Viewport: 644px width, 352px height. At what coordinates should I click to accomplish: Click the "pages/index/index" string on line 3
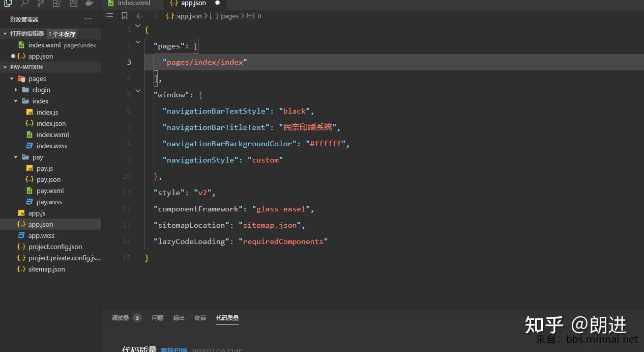coord(204,62)
